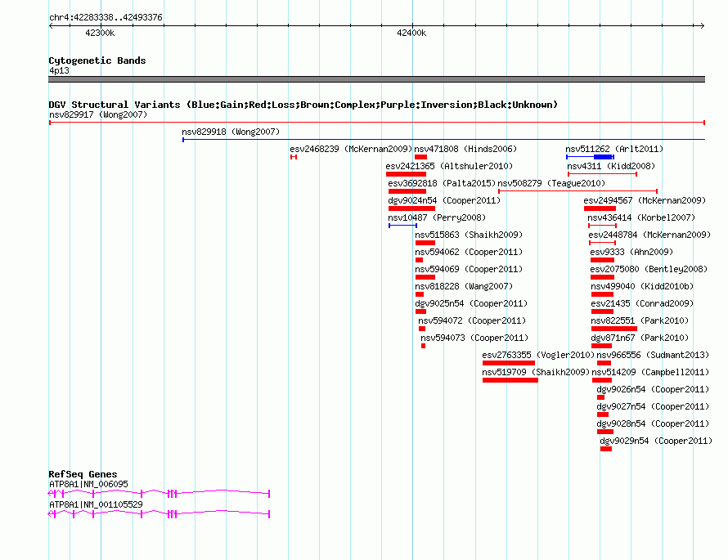Select dgv9029n54 (Cooper2011) label
This screenshot has width=728, height=560.
coord(656,441)
